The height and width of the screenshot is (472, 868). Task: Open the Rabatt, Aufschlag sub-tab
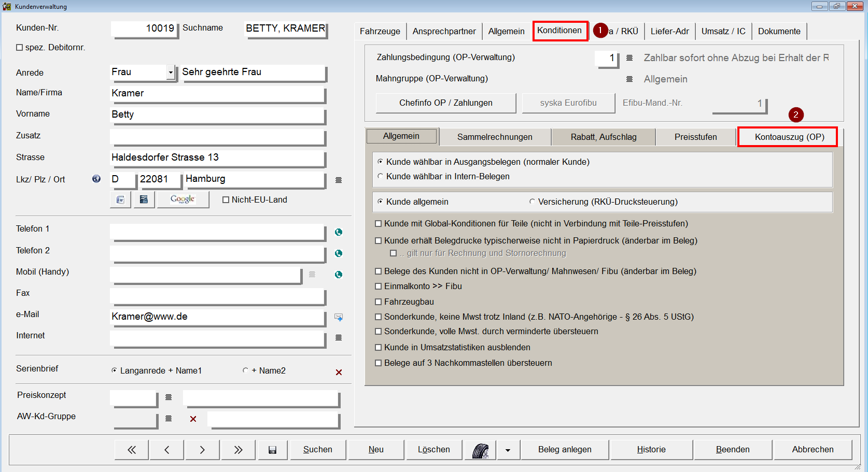[604, 137]
